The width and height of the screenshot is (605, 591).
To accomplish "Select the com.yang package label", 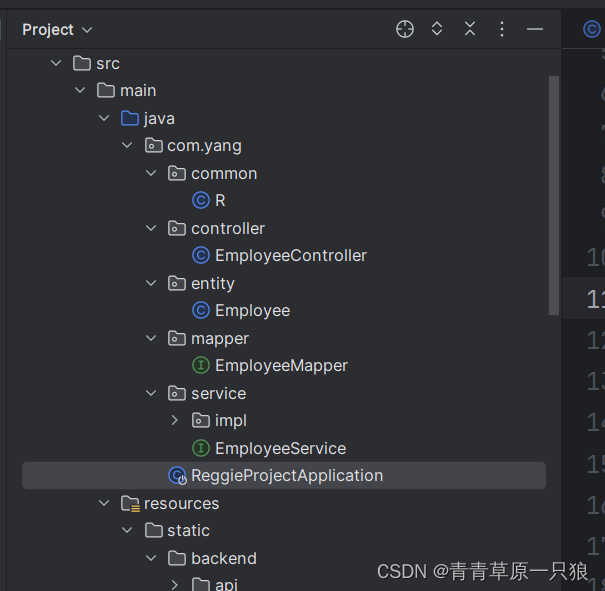I will tap(204, 147).
